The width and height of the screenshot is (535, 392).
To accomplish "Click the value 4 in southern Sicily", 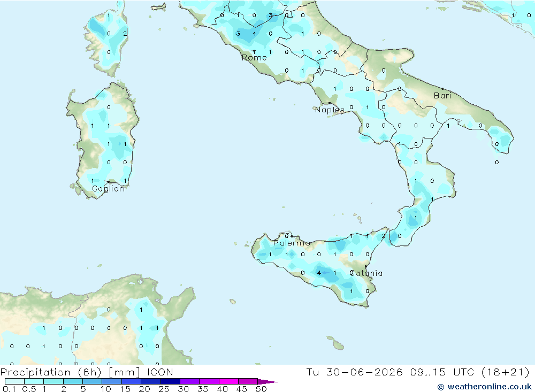I will tap(319, 273).
